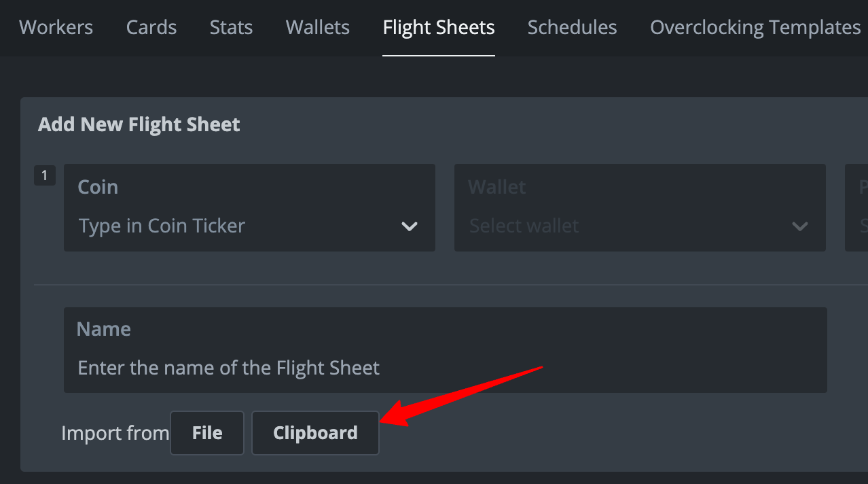
Task: Select the Flight Sheets tab
Action: (x=439, y=27)
